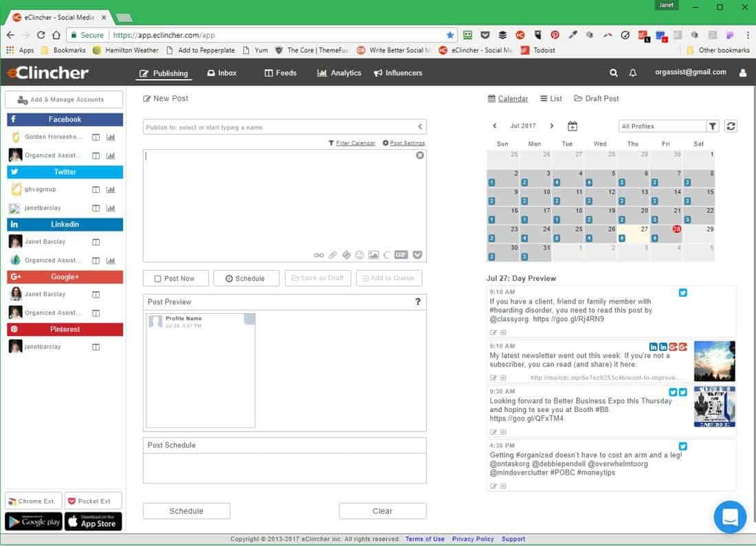The height and width of the screenshot is (546, 756).
Task: Open the user profile icon
Action: click(x=742, y=73)
